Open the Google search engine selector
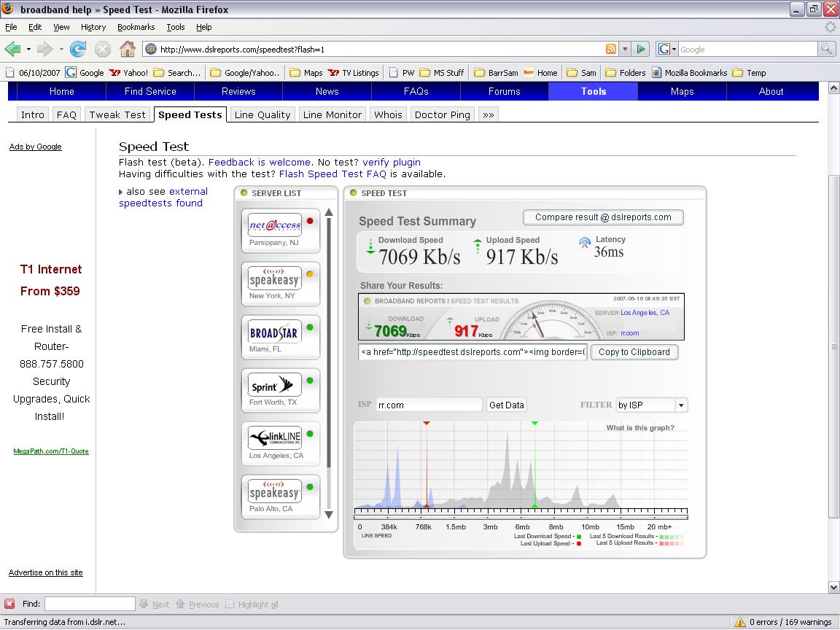 (667, 50)
